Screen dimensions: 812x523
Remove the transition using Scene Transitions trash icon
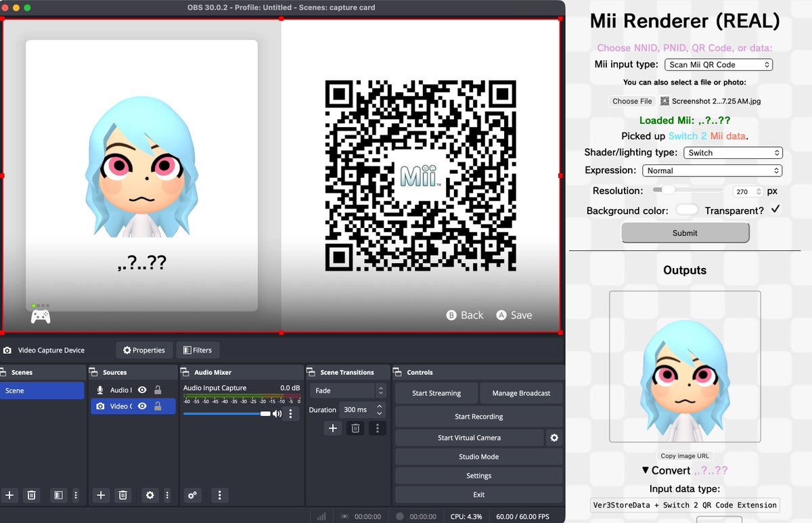pyautogui.click(x=355, y=428)
